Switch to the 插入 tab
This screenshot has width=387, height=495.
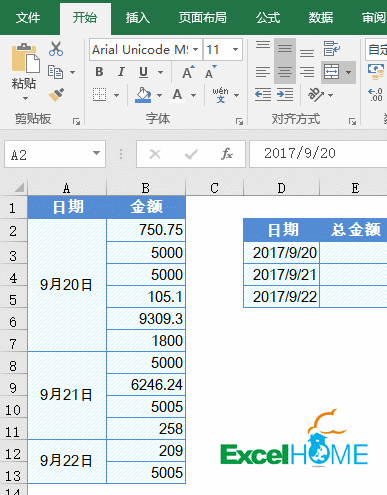coord(138,18)
